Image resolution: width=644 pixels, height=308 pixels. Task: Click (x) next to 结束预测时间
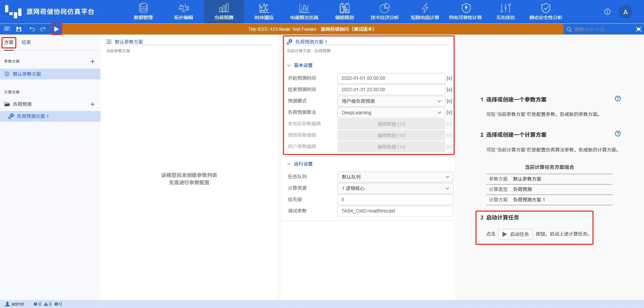click(449, 90)
